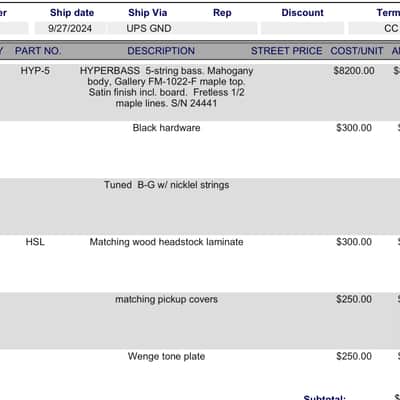The image size is (400, 400).
Task: Click the STREET PRICE column header
Action: (287, 51)
